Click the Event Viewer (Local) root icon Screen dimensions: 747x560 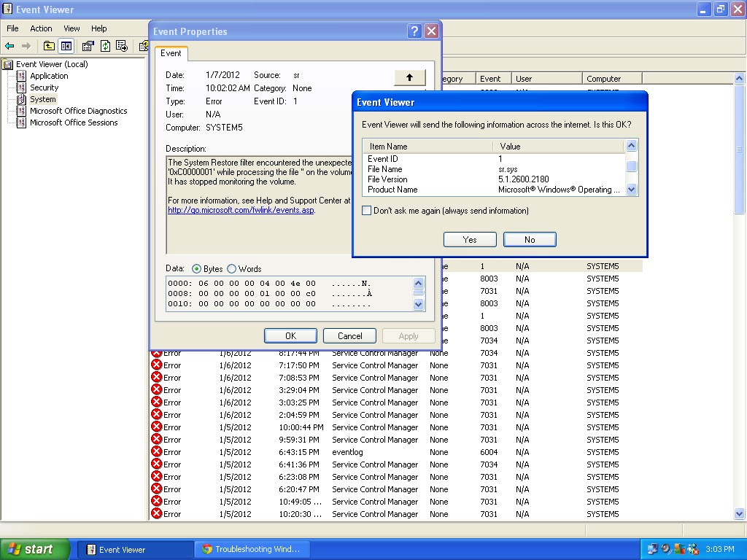point(7,64)
